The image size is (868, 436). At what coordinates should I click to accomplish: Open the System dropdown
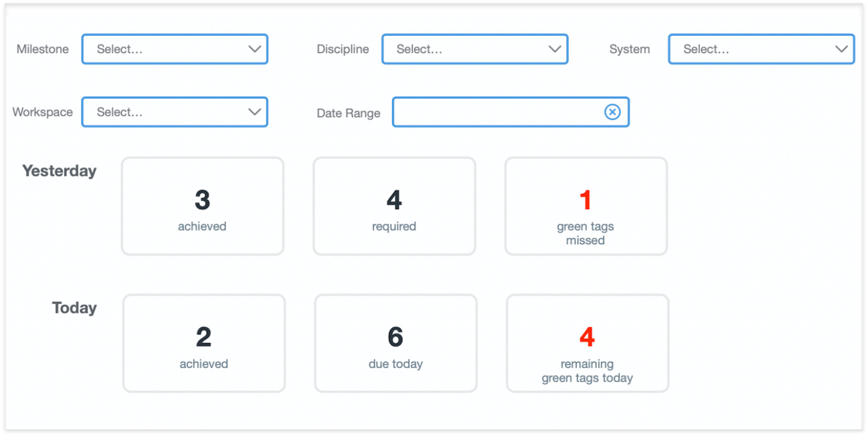(761, 49)
